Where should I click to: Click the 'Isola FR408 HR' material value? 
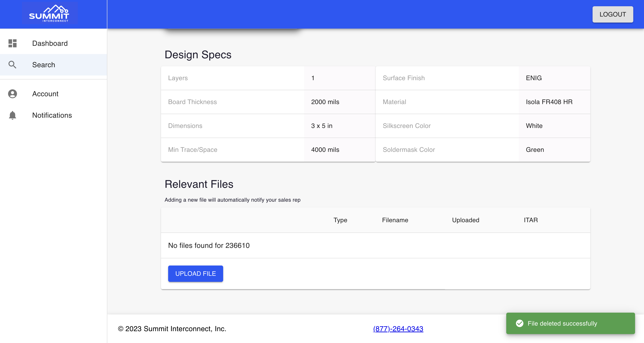pyautogui.click(x=549, y=102)
